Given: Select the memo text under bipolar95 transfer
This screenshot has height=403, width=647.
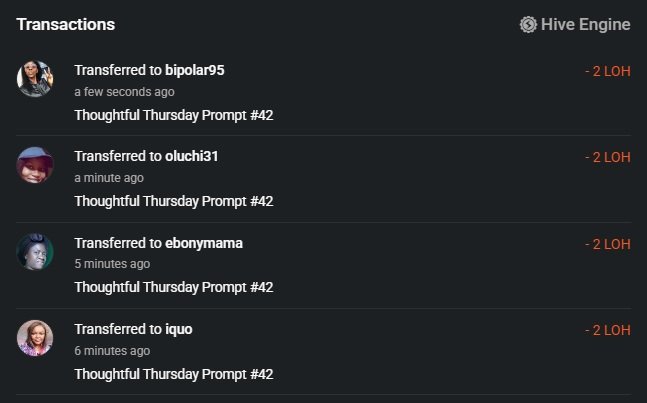Looking at the screenshot, I should 174,115.
